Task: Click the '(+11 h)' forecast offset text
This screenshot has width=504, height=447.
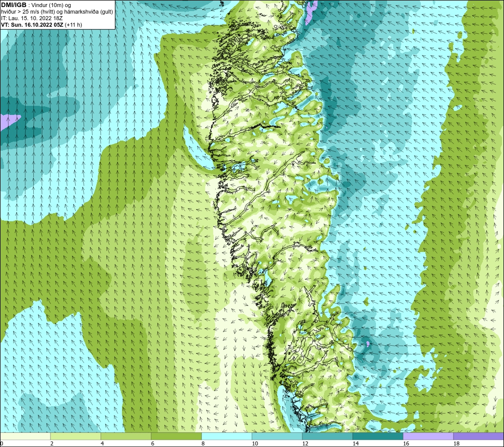Action: (x=73, y=25)
